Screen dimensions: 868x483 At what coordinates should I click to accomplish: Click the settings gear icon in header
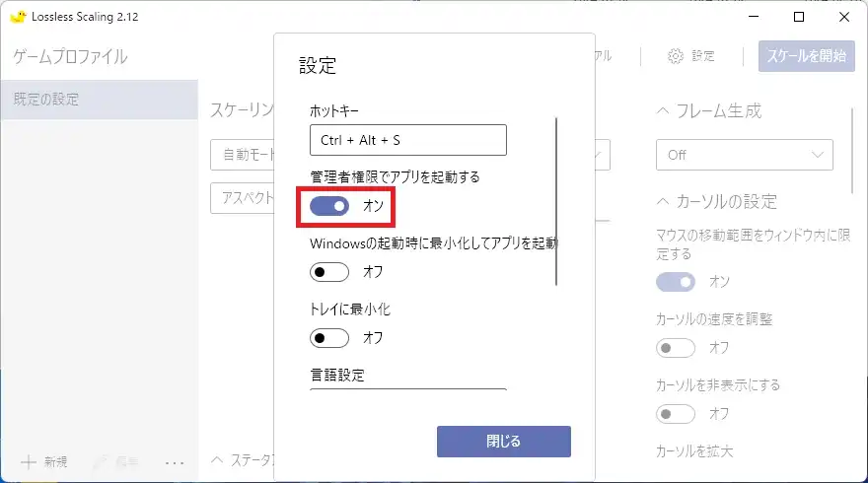676,56
